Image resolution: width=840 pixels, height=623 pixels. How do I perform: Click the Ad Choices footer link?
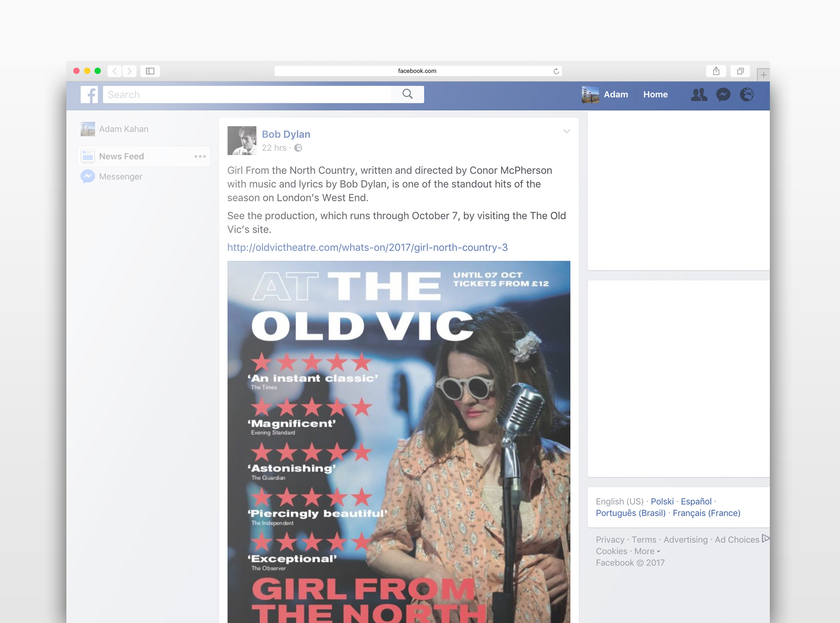click(737, 540)
